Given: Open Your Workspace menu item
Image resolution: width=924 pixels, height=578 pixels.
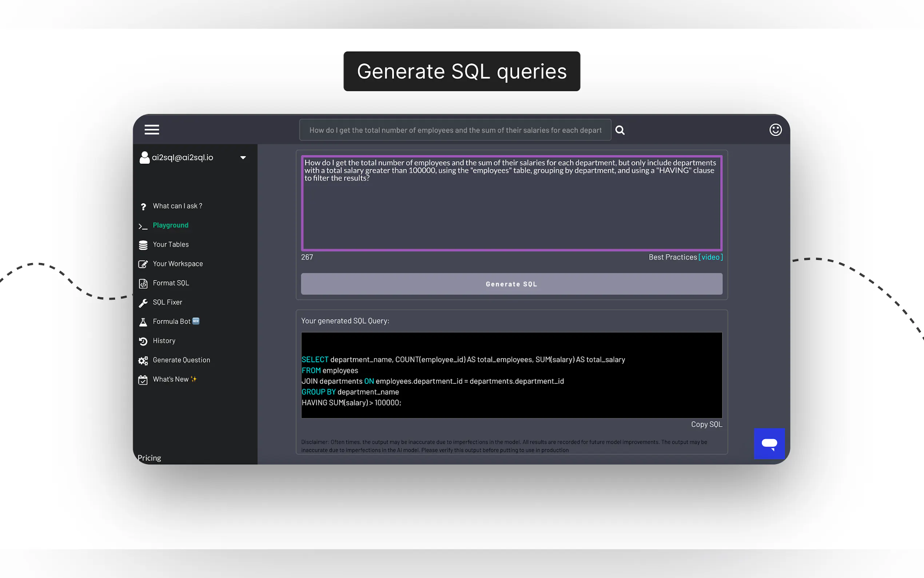Looking at the screenshot, I should 178,264.
